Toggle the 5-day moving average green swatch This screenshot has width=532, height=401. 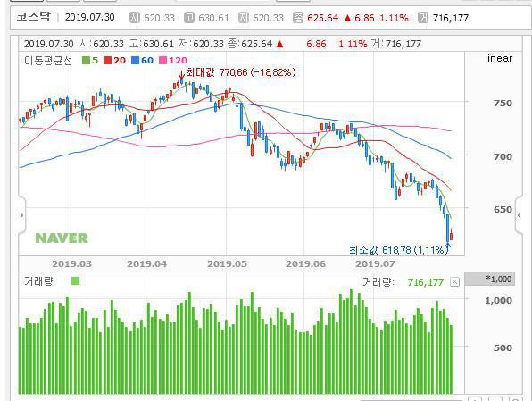[86, 61]
